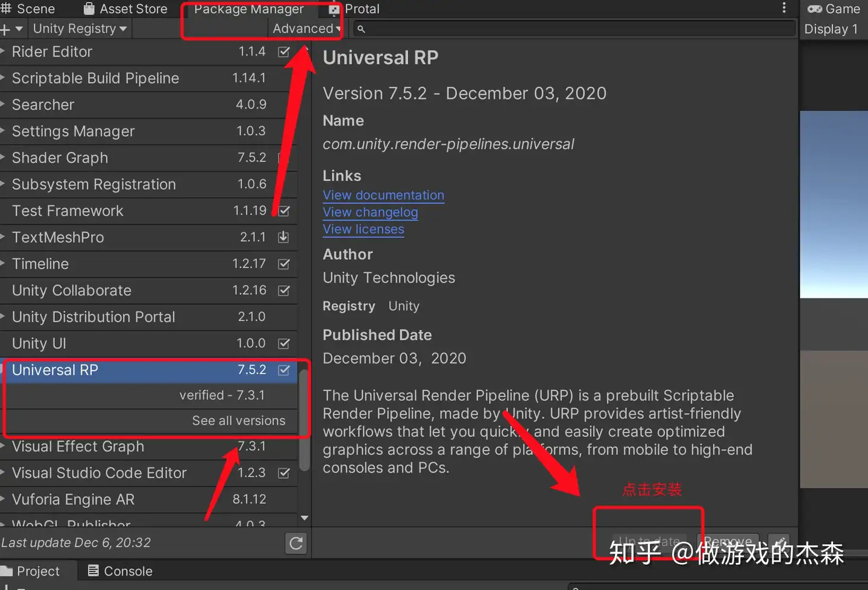Screen dimensions: 868x590
Task: Click the package list scrollbar
Action: point(304,419)
